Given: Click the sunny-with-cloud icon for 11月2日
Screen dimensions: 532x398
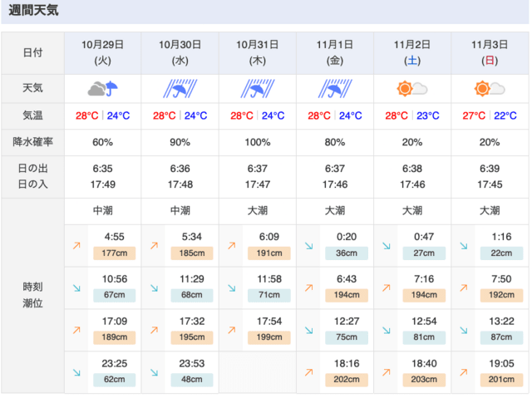Looking at the screenshot, I should click(412, 89).
